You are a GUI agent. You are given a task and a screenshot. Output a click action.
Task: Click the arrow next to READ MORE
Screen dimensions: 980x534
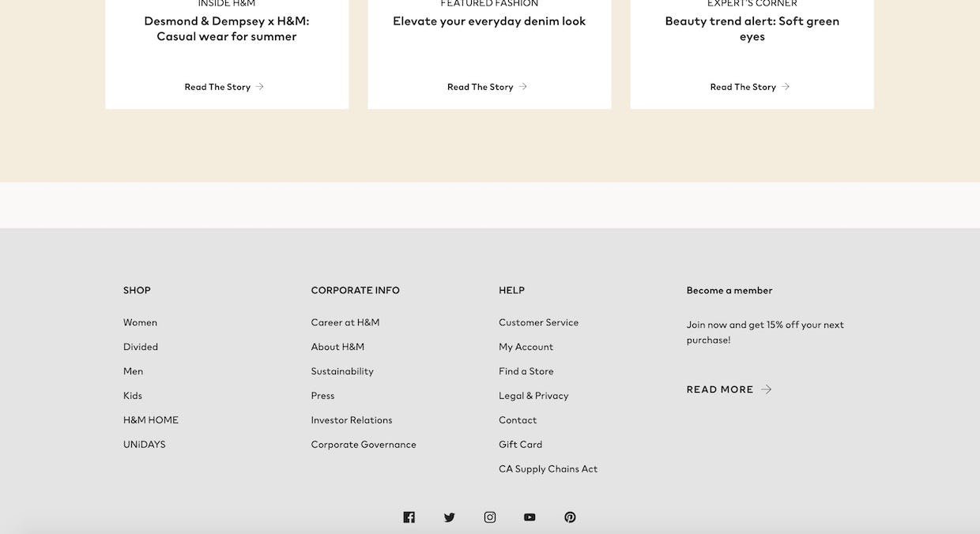click(x=766, y=389)
